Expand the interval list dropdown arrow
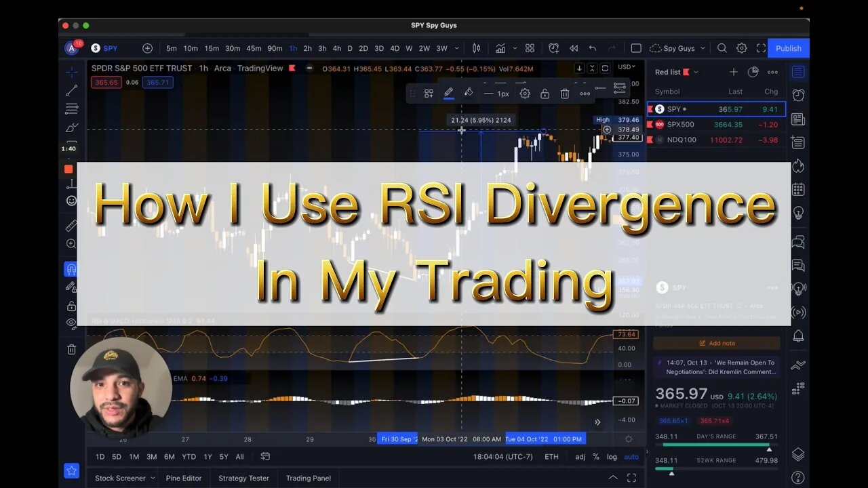 [x=457, y=48]
